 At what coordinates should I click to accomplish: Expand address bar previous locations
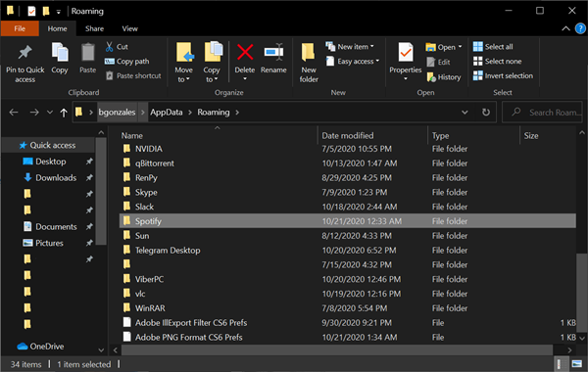pos(465,112)
